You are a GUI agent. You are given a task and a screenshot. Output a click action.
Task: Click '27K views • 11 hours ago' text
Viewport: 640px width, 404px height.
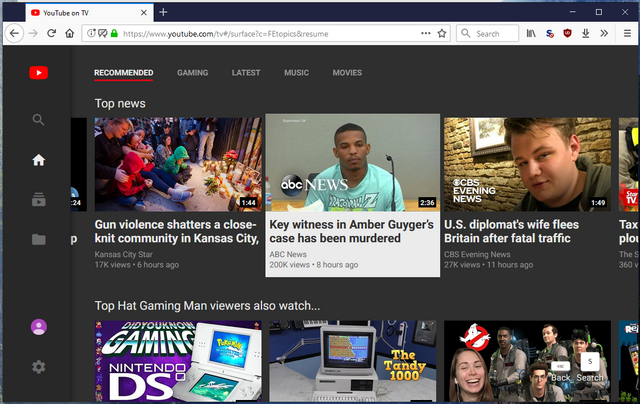coord(489,265)
